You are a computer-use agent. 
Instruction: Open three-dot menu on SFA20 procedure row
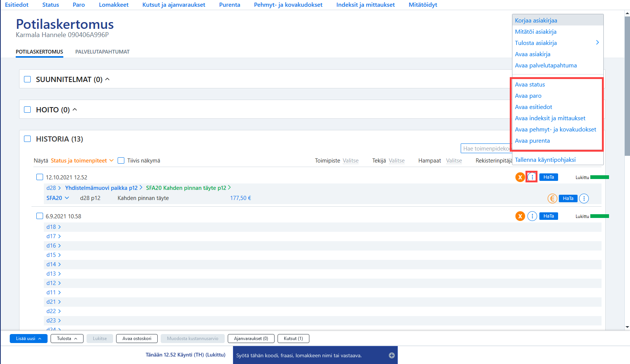click(584, 198)
